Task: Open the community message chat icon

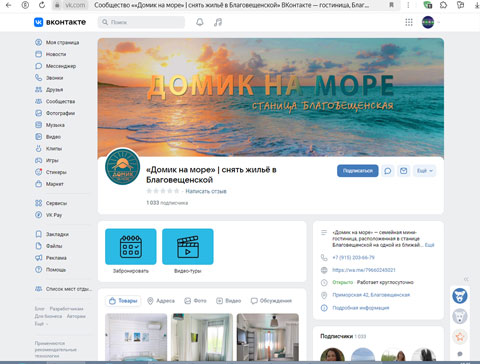Action: coord(388,171)
